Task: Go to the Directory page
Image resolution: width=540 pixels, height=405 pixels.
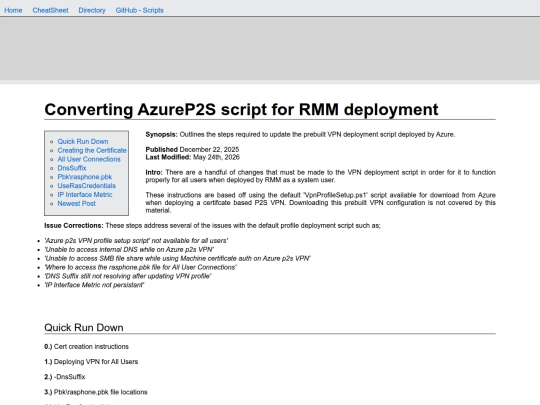Action: tap(92, 10)
